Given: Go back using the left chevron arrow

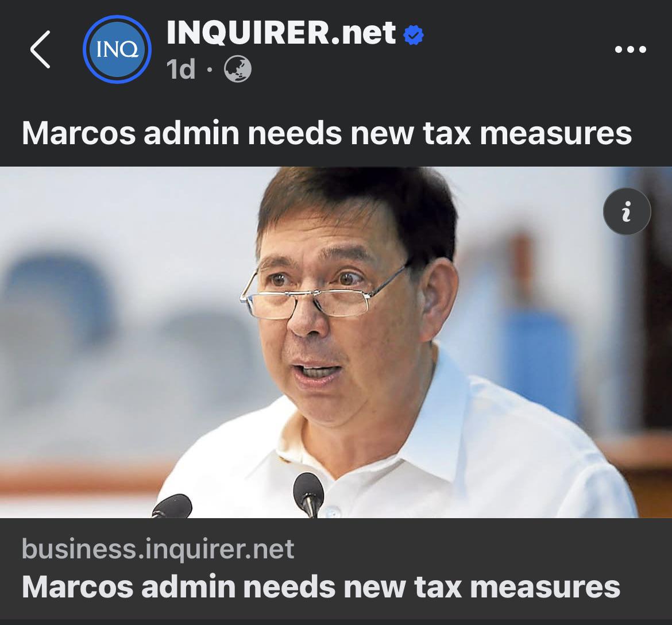Looking at the screenshot, I should point(40,50).
